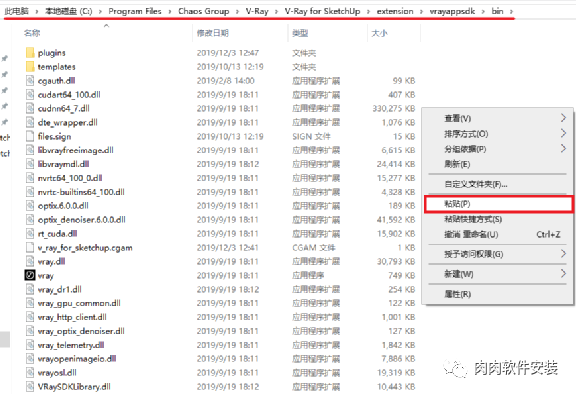Open the chevron after Program Files in the path
The image size is (576, 394).
click(170, 11)
